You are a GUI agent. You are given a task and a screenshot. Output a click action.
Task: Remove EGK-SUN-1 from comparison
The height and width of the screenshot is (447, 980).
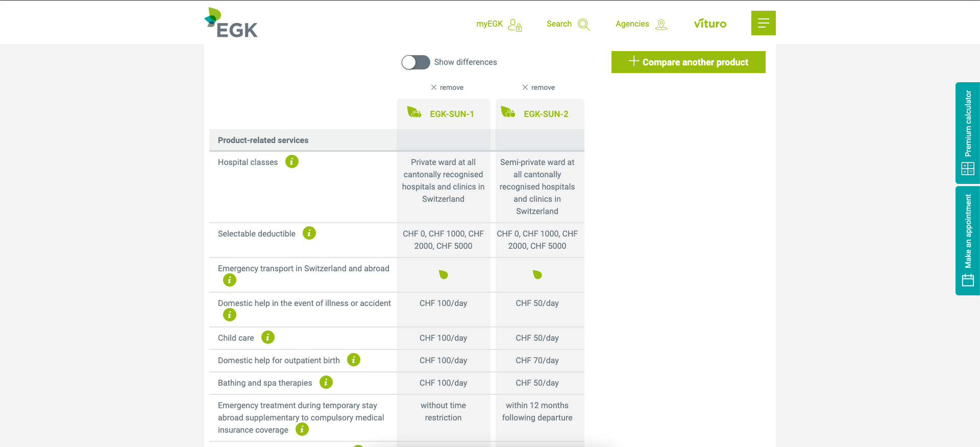(447, 87)
